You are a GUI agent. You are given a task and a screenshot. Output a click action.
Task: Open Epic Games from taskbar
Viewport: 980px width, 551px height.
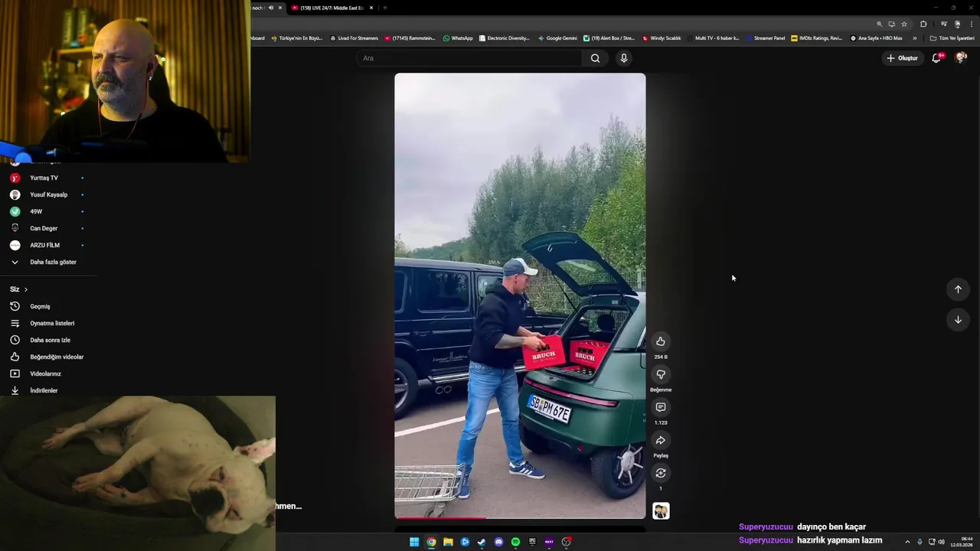532,542
